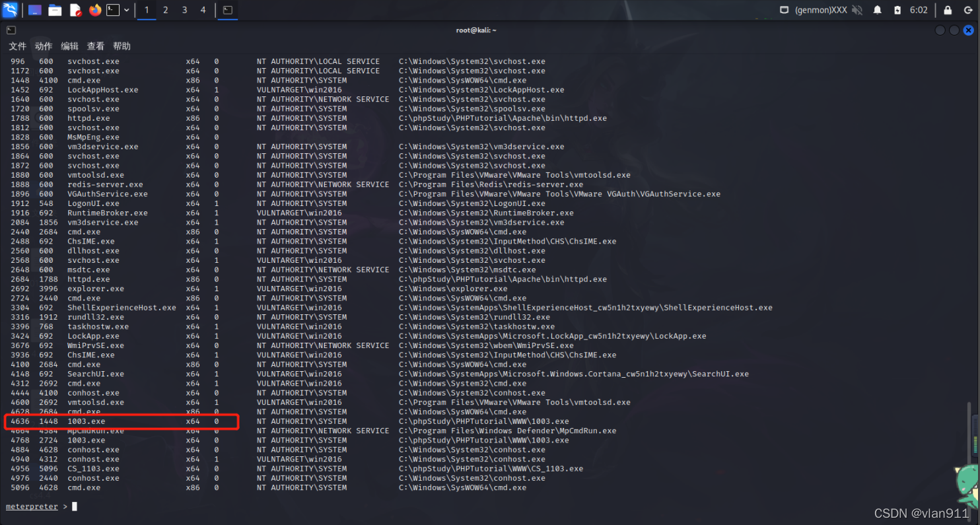Screen dimensions: 980x525
Task: Click the Windows Defender MpCmdRun.exe path
Action: (x=507, y=431)
